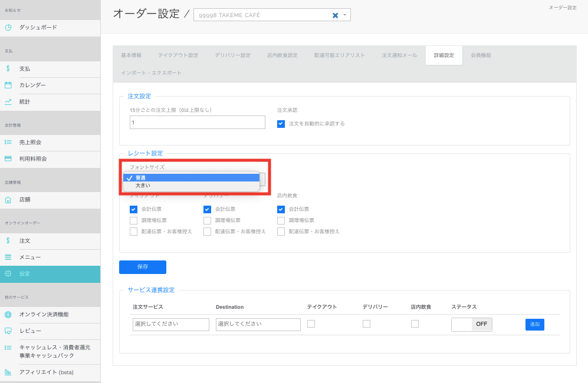Check 調理場伝票 under デリバリー column

tap(207, 220)
